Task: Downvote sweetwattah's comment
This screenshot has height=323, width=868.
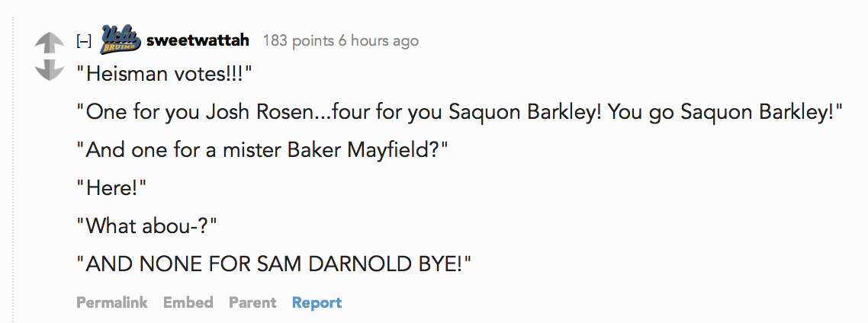Action: coord(50,69)
